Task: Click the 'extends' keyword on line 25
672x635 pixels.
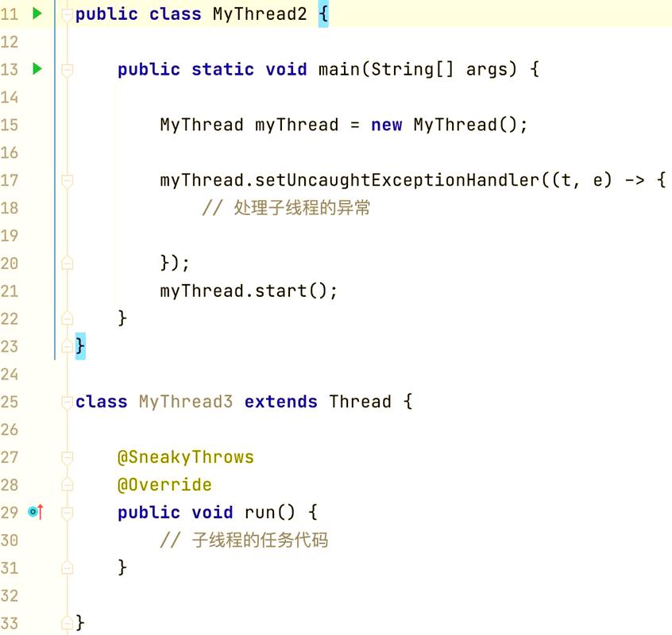Action: 281,402
